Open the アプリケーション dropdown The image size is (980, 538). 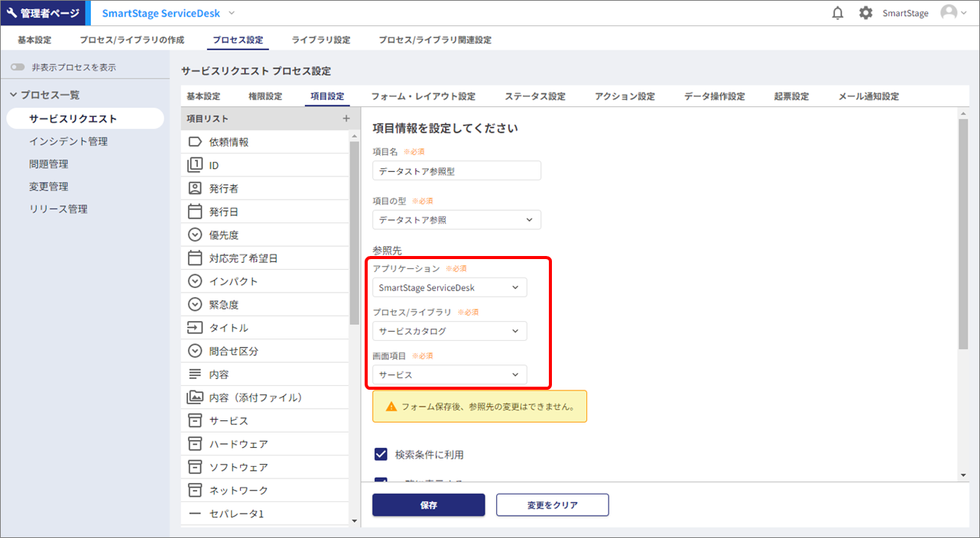tap(449, 287)
